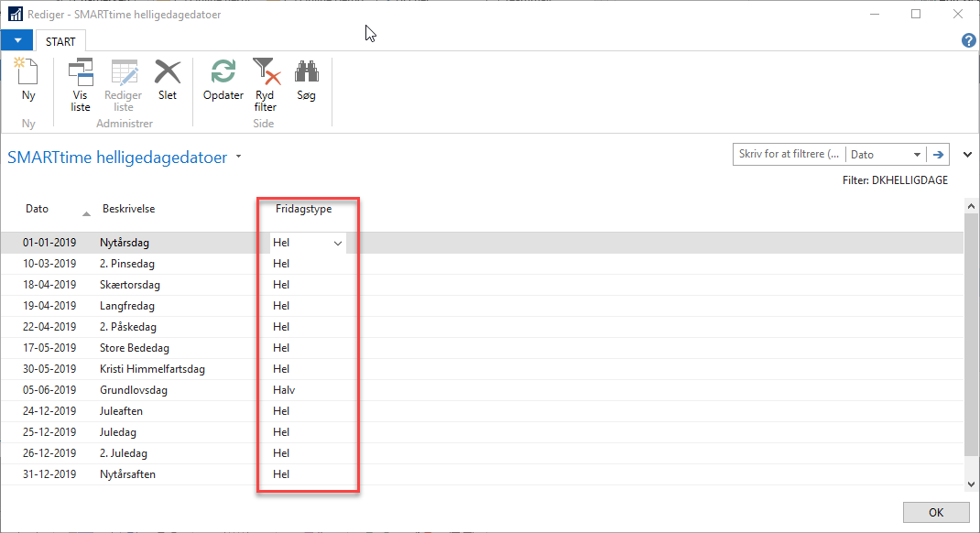Click the Fridagstype column header

(x=304, y=209)
